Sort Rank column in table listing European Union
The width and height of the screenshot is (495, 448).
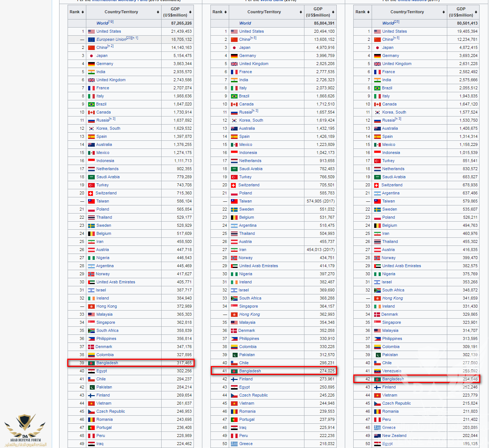(x=83, y=12)
